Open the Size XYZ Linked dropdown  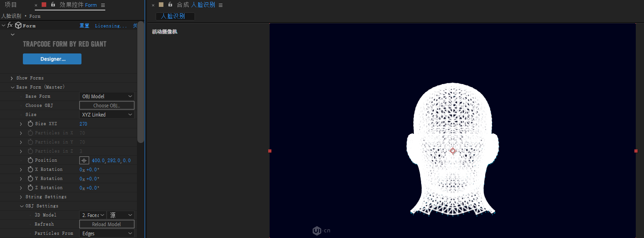click(107, 115)
